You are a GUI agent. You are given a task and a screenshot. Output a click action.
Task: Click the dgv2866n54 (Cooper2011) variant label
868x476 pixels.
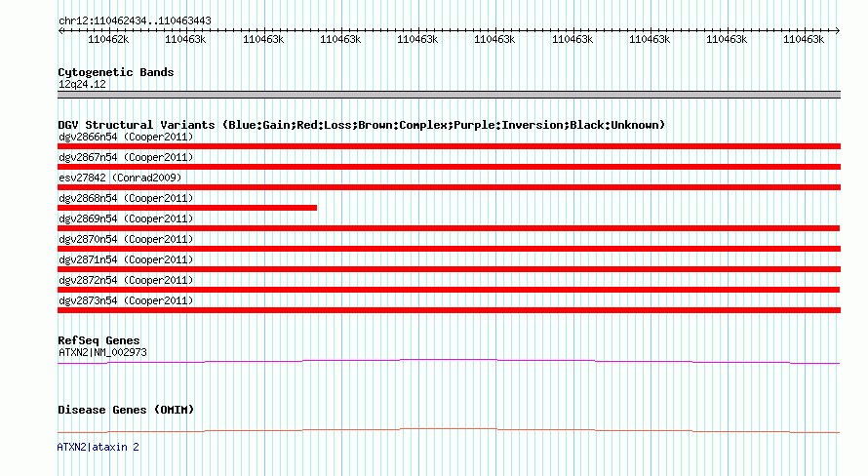click(x=126, y=137)
